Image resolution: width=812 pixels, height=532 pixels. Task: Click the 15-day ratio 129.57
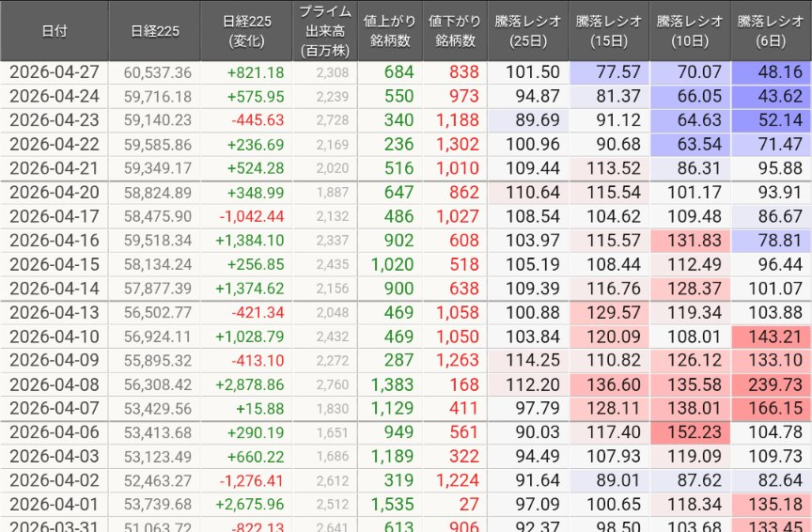615,312
